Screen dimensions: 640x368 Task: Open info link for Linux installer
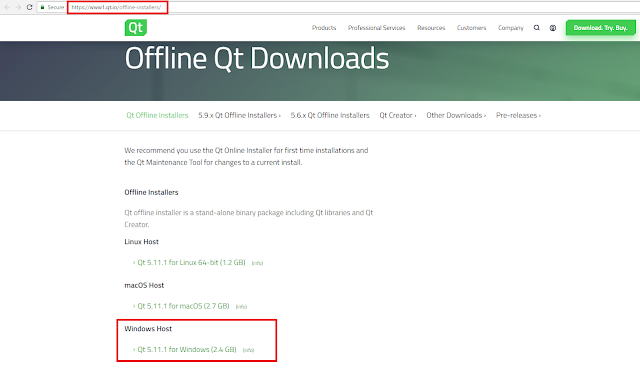257,263
